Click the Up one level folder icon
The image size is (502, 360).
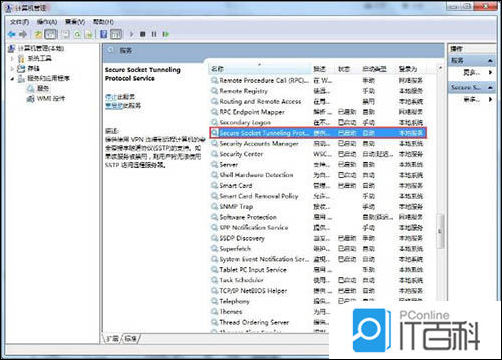point(38,34)
